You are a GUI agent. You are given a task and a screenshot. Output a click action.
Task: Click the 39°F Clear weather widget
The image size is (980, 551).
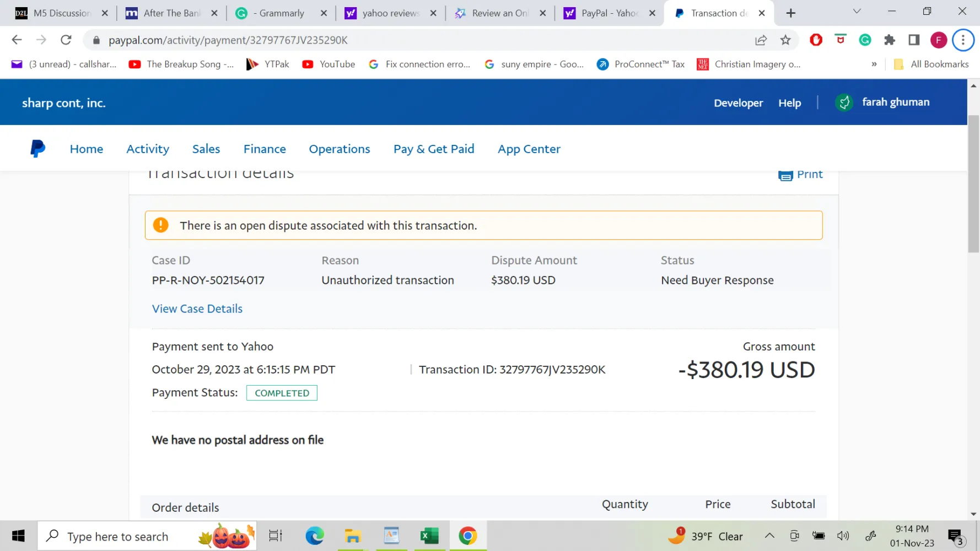tap(706, 536)
